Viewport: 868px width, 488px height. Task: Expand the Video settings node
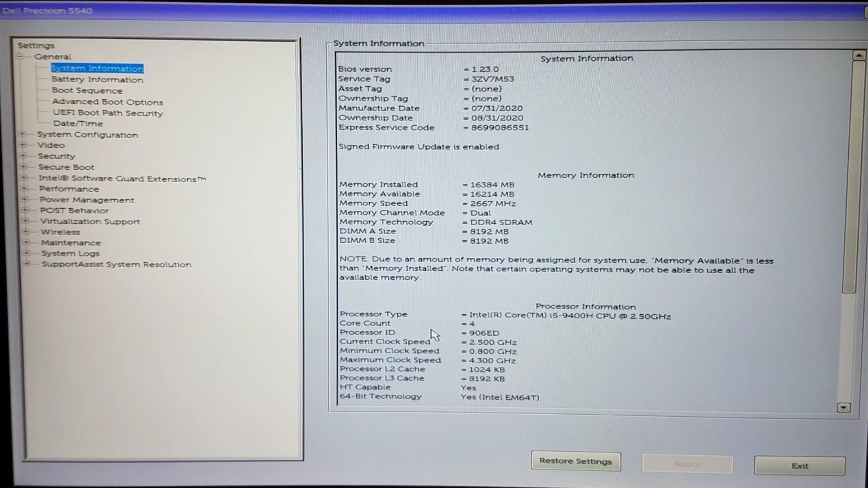23,145
